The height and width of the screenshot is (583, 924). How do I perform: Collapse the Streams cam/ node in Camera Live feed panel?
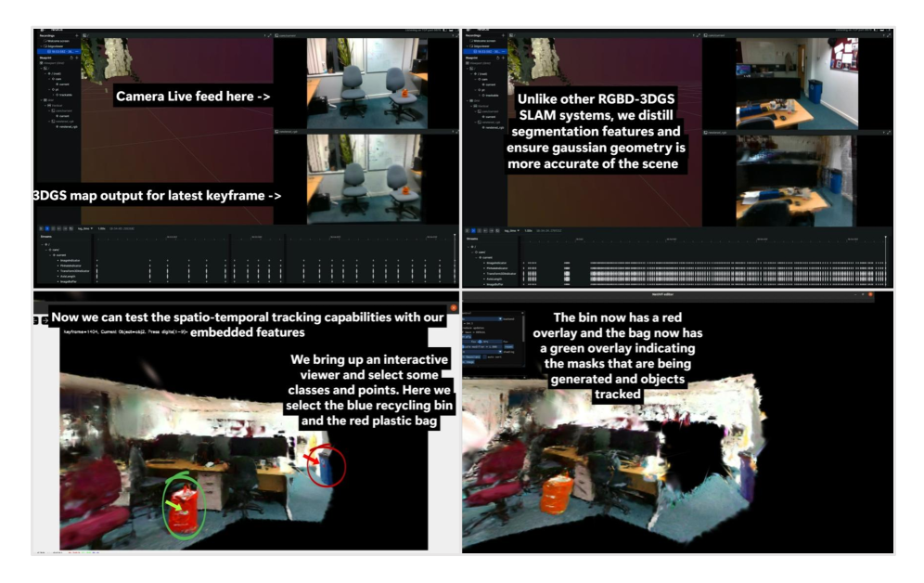[46, 250]
